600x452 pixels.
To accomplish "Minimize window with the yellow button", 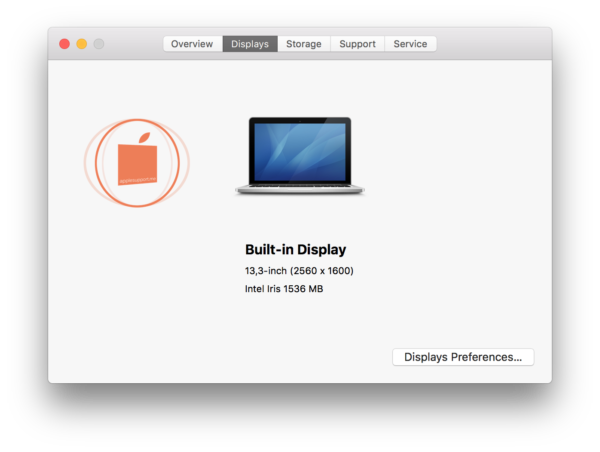I will [x=82, y=44].
